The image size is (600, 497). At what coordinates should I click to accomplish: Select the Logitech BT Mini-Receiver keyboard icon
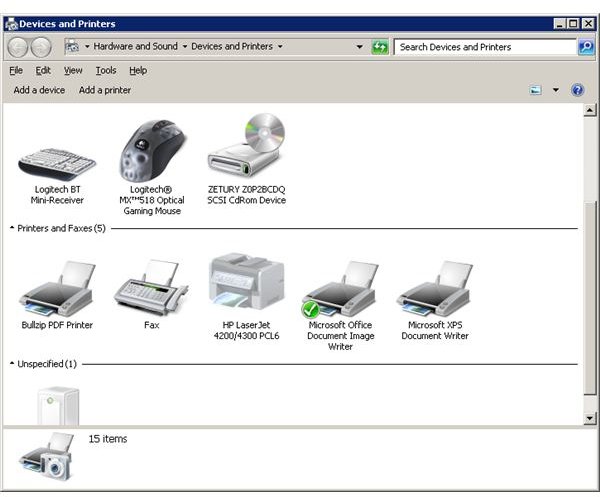coord(57,165)
